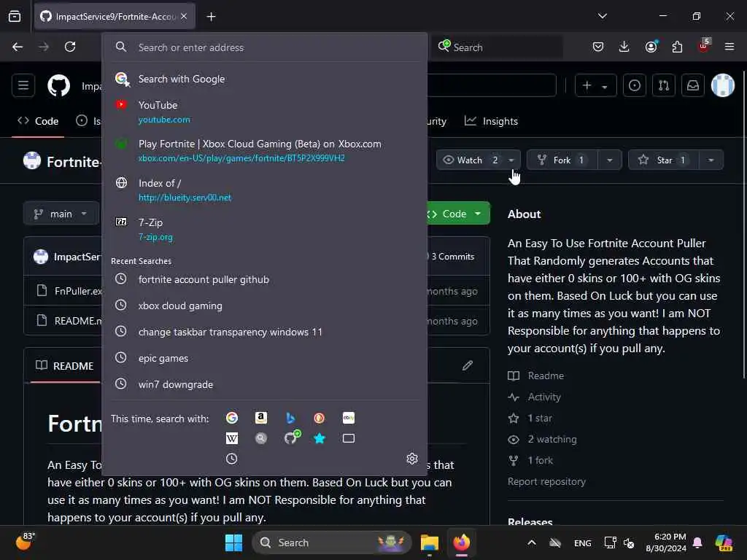The width and height of the screenshot is (747, 560).
Task: Open Firefox account icon
Action: [x=651, y=47]
